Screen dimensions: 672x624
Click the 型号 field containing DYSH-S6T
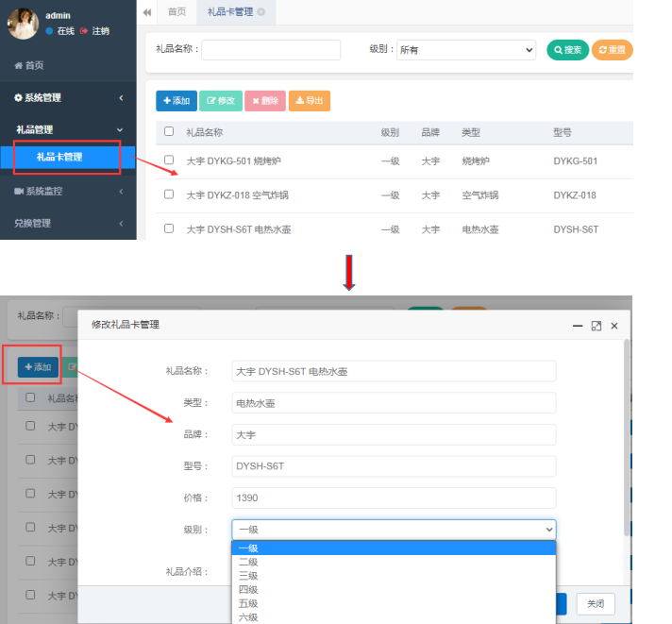[394, 466]
